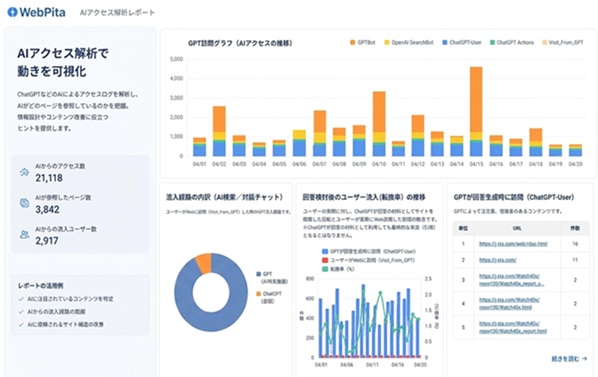The width and height of the screenshot is (598, 377).
Task: Click the orange segment of the donut chart
Action: pos(204,263)
